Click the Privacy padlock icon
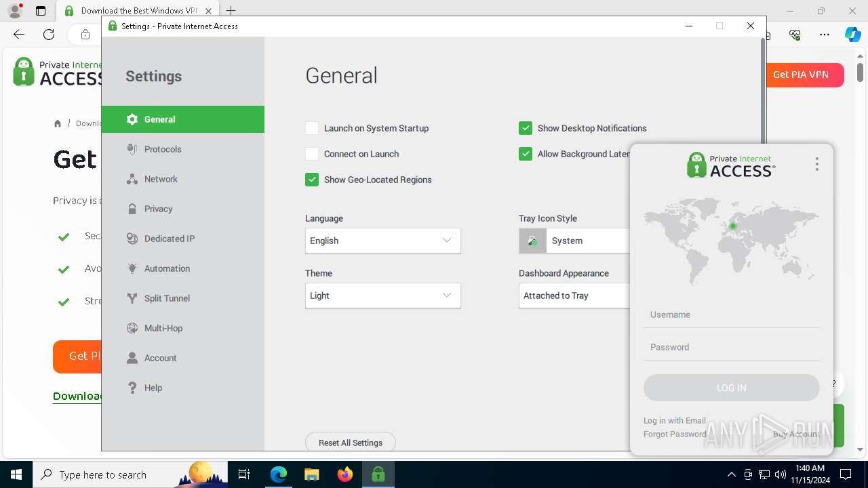868x488 pixels. click(132, 209)
